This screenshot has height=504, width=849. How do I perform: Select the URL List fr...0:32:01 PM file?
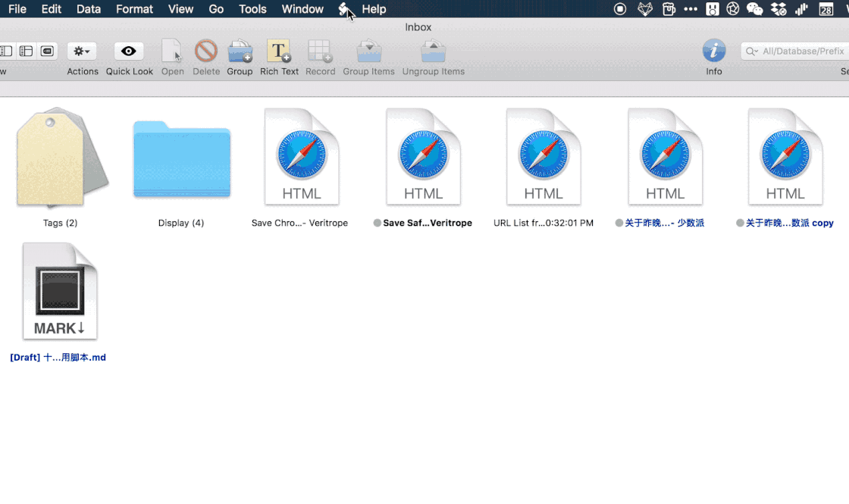pos(544,157)
